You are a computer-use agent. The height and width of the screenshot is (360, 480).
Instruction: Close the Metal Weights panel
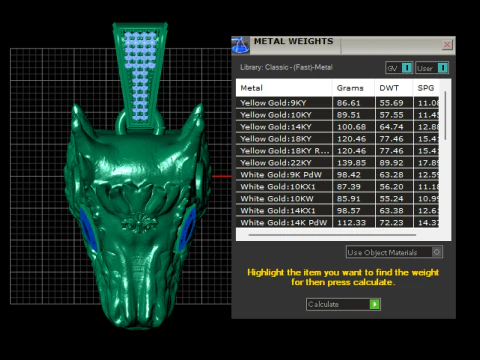tap(447, 44)
